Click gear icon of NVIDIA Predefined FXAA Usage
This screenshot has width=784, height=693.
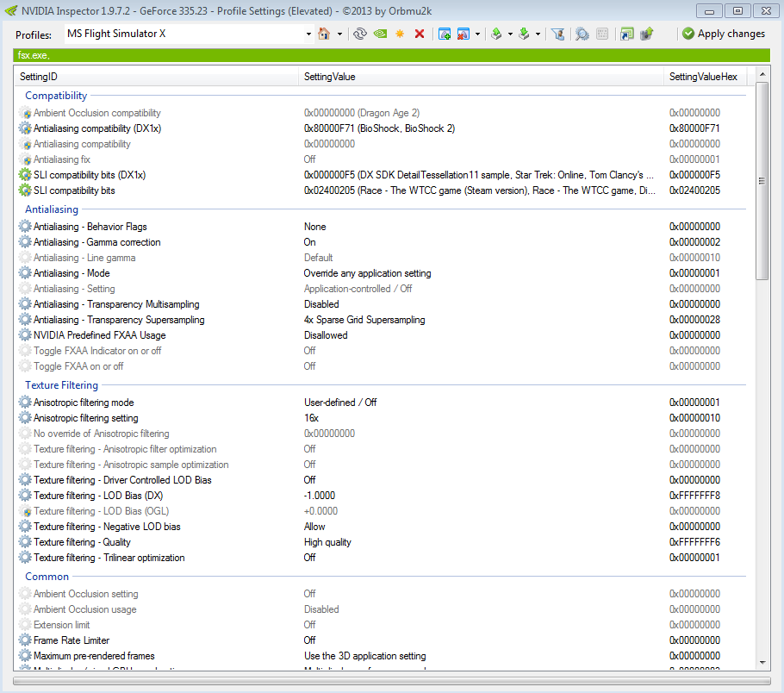(x=25, y=334)
